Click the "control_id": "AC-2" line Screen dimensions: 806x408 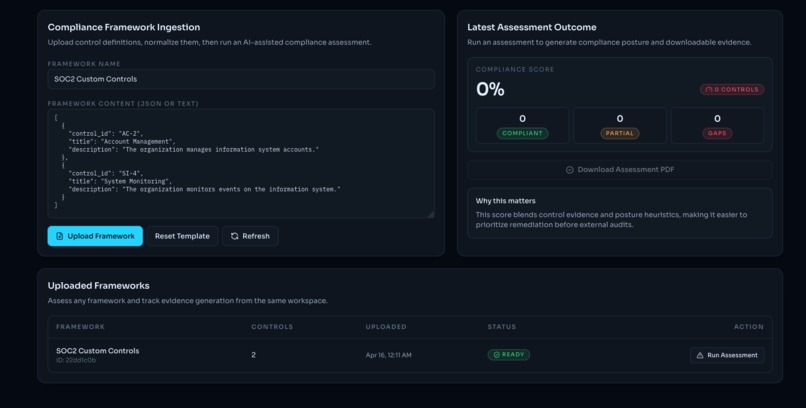pyautogui.click(x=106, y=134)
